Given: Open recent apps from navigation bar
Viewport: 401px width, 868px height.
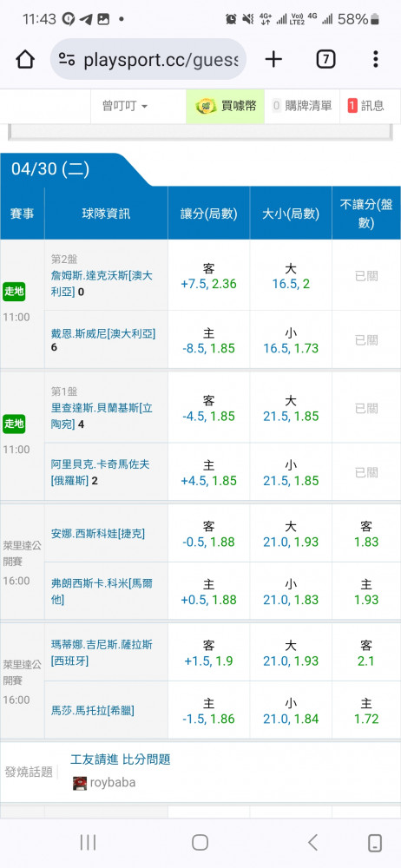Looking at the screenshot, I should coord(88,843).
